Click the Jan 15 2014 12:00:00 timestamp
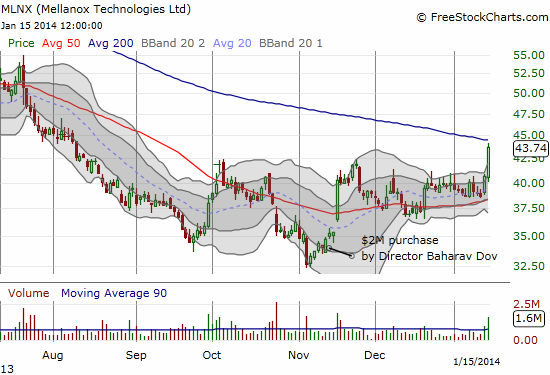The height and width of the screenshot is (375, 550). point(52,26)
